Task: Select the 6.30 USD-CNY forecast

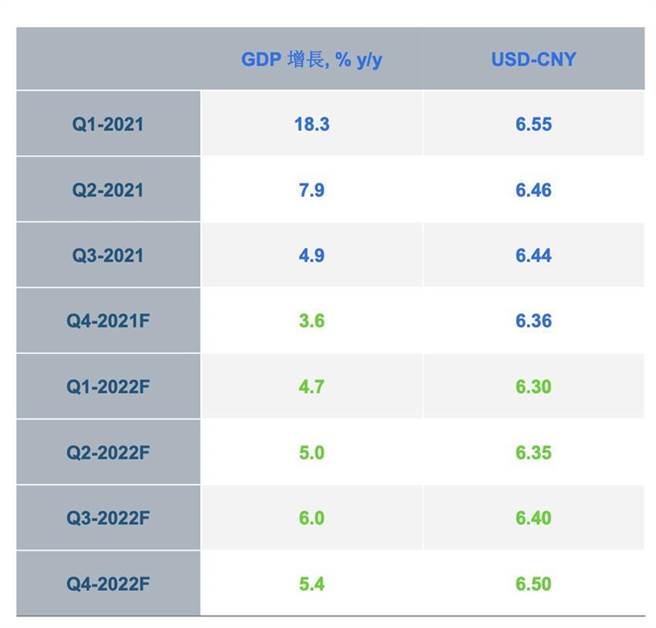Action: click(x=533, y=387)
